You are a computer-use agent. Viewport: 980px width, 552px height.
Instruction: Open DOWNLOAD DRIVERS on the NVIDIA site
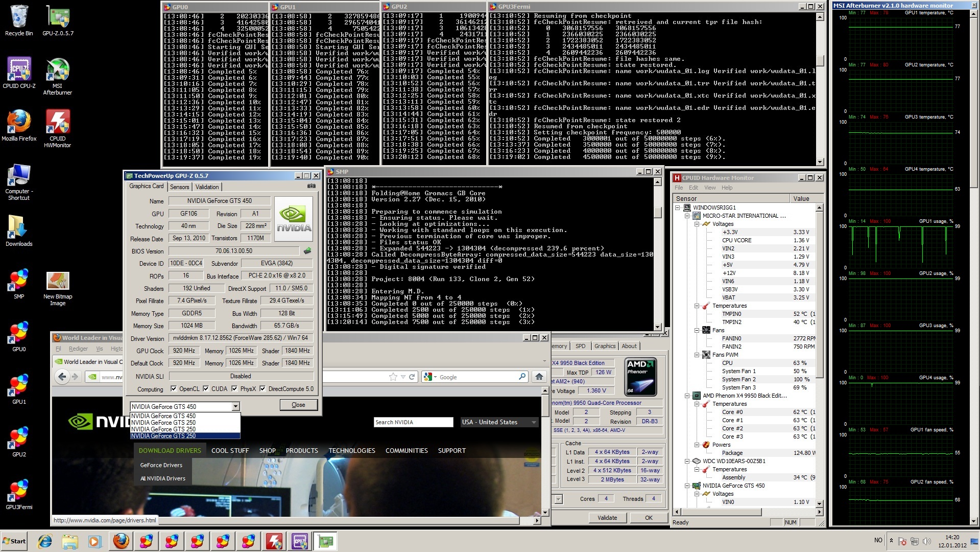170,450
